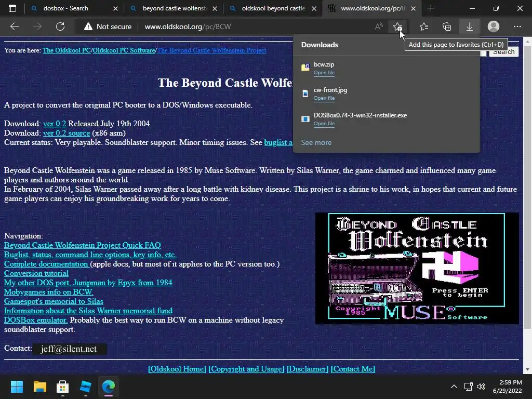Open Jumpman by Epyx DOS port link
Image resolution: width=532 pixels, height=399 pixels.
click(x=88, y=283)
